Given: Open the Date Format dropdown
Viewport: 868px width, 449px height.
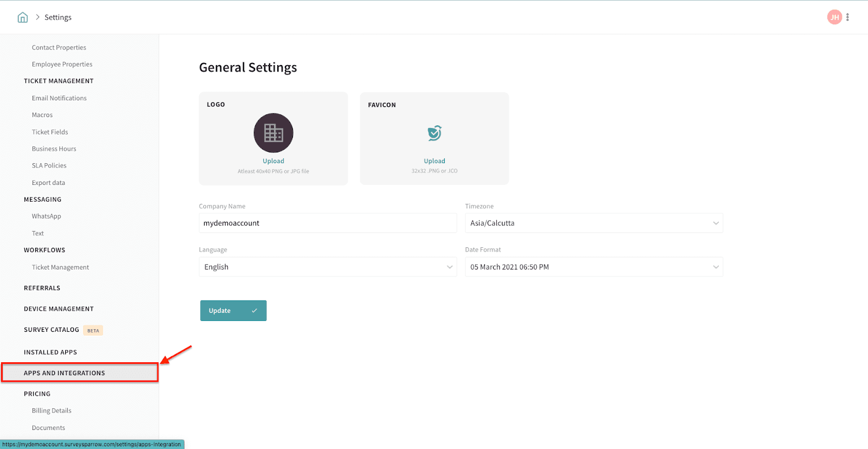Looking at the screenshot, I should pos(593,267).
